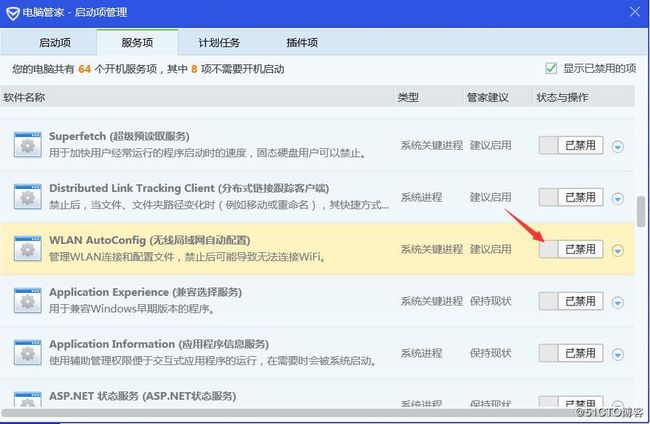Click the 软件名称 column header
This screenshot has height=424, width=650.
tap(24, 97)
